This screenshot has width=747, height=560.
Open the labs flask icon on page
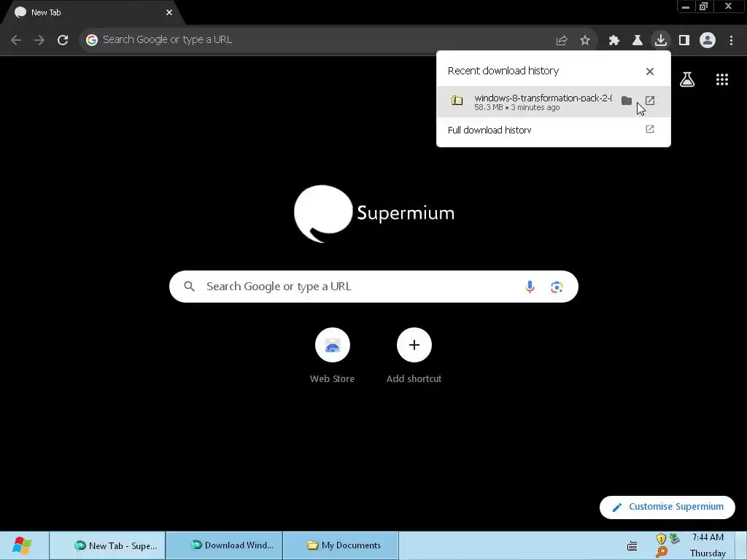coord(687,79)
